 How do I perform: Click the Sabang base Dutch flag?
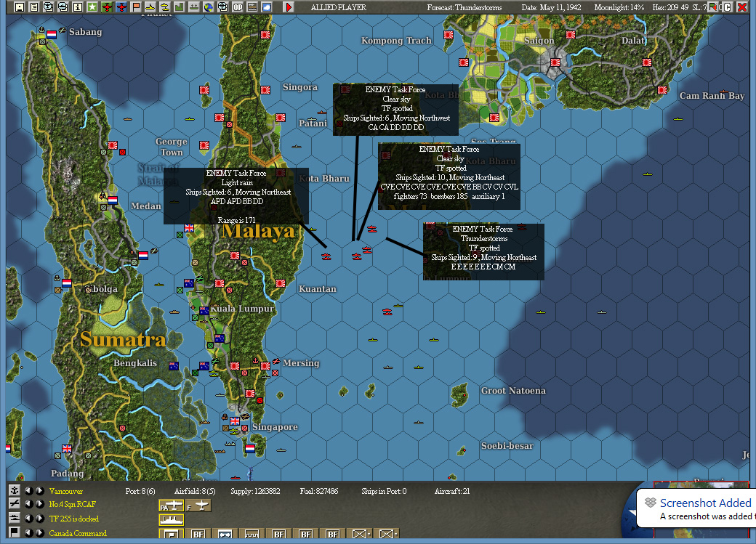[52, 35]
